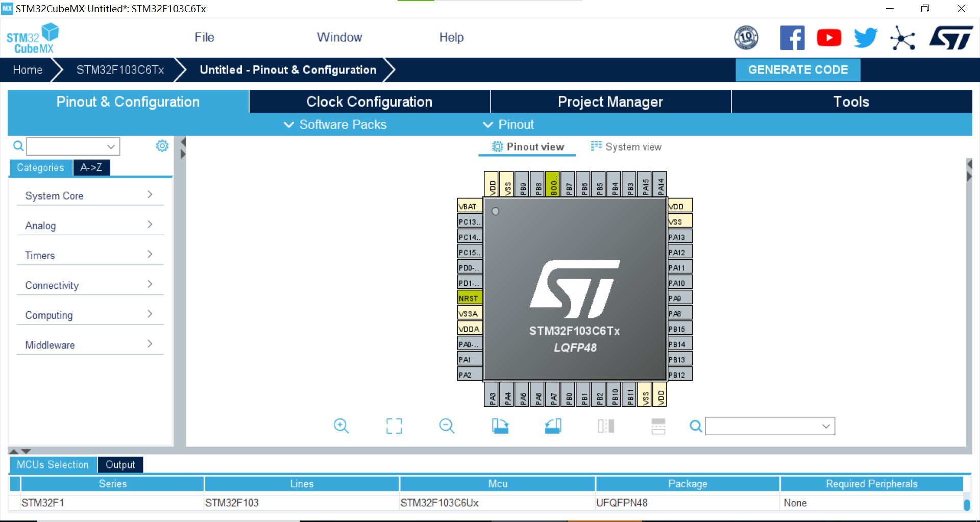The width and height of the screenshot is (980, 522).
Task: Open the Help menu
Action: [451, 37]
